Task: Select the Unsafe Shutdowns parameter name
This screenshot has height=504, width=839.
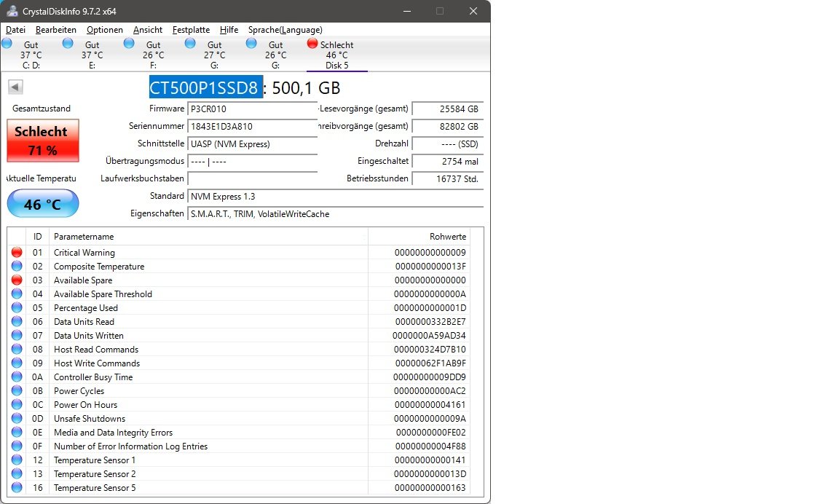Action: 90,419
